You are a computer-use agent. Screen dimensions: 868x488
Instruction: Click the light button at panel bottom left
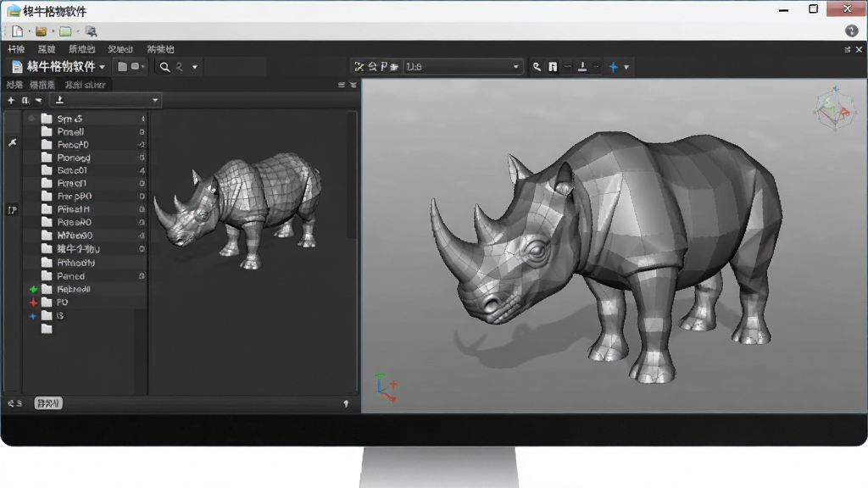pyautogui.click(x=48, y=403)
